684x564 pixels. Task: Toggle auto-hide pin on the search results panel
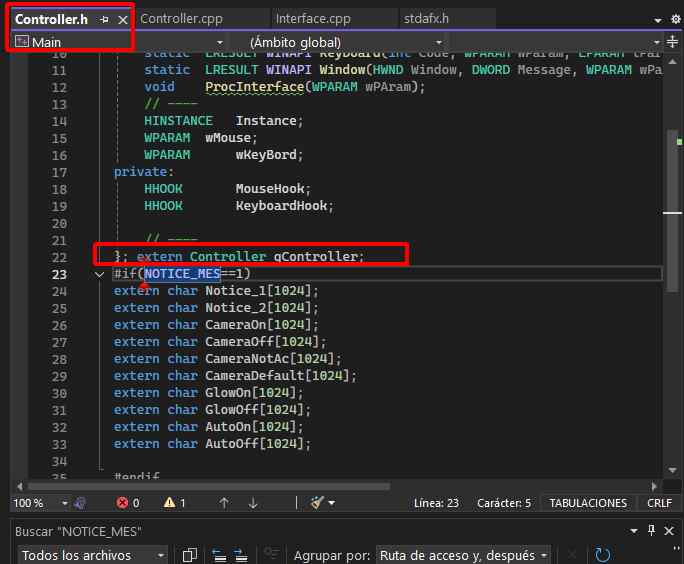(x=652, y=530)
